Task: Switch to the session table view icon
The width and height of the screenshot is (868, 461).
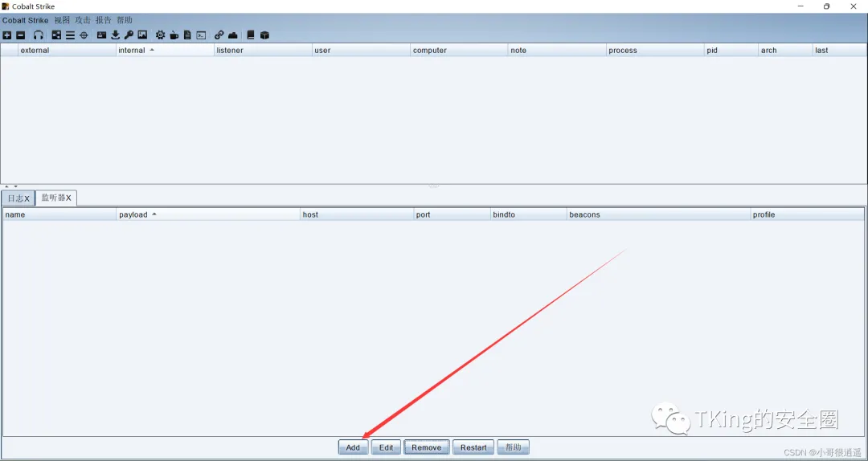Action: (x=70, y=35)
